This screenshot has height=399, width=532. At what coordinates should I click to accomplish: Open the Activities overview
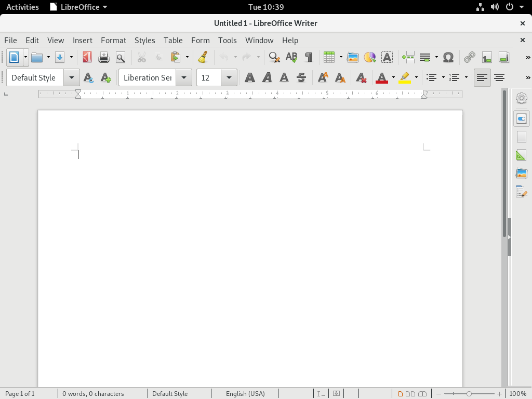[22, 7]
